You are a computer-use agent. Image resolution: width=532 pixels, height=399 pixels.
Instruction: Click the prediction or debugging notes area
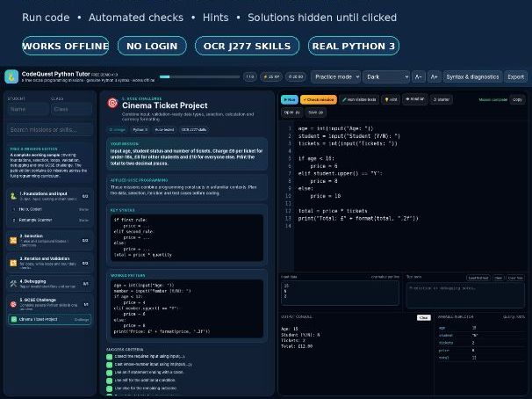point(465,295)
